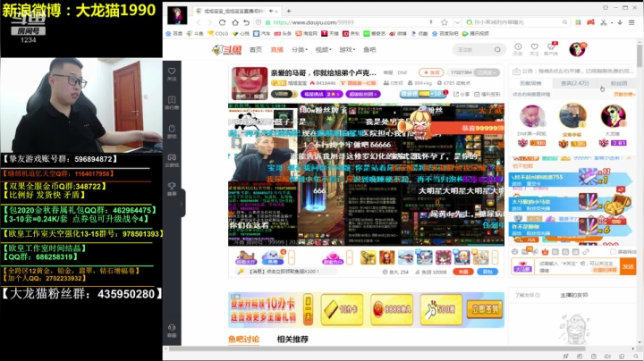
Task: Expand the gift list arrow beside 鱼塘
Action: click(x=292, y=257)
